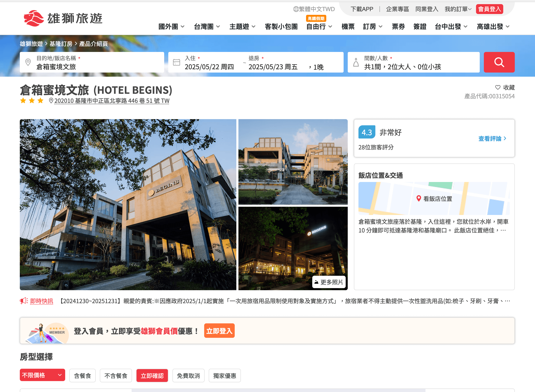This screenshot has width=535, height=392.
Task: Click the orange 立即登入 button
Action: point(219,331)
